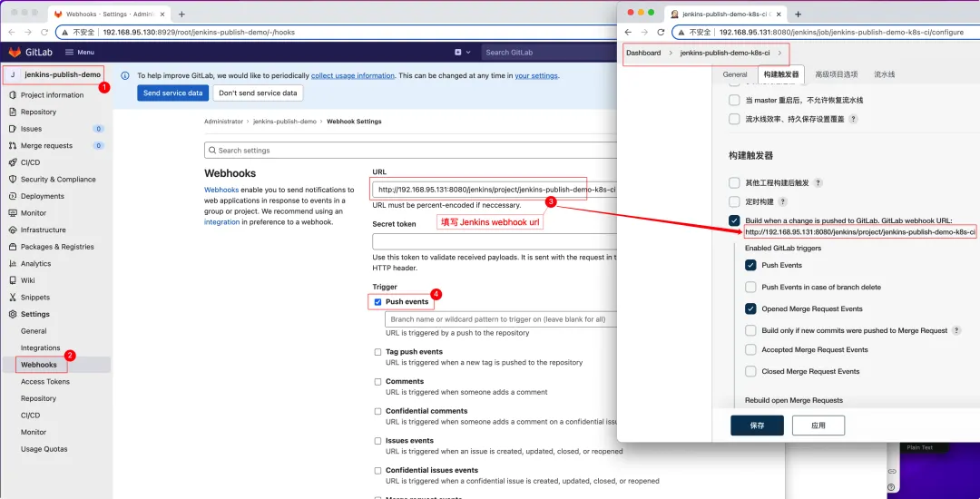The image size is (980, 499).
Task: Open Usage Quotas under Settings
Action: point(44,449)
